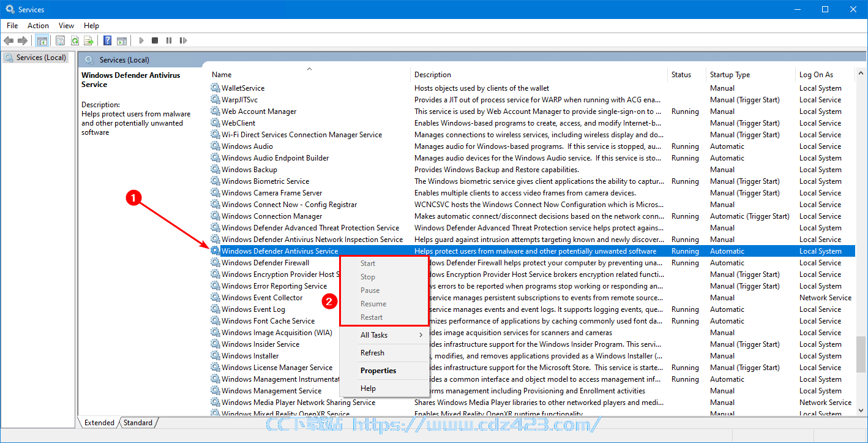This screenshot has width=868, height=443.
Task: Choose Refresh in the context menu
Action: 384,353
